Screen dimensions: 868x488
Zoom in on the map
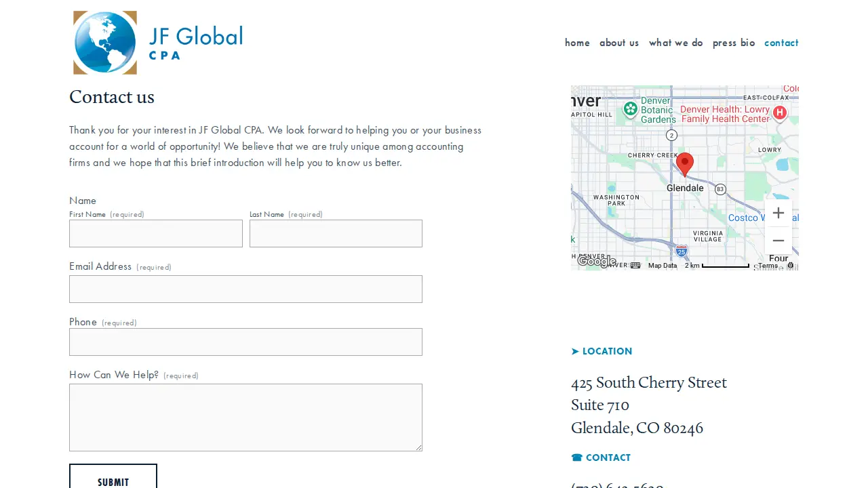pyautogui.click(x=778, y=213)
